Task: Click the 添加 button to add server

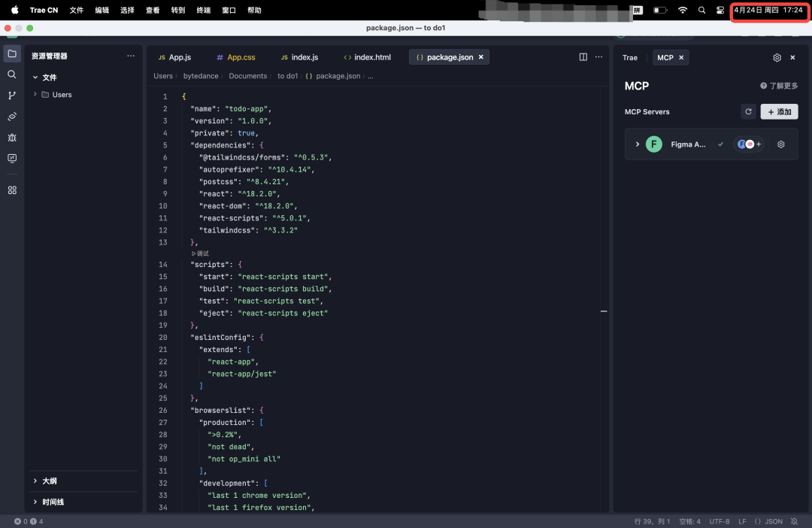Action: (x=779, y=111)
